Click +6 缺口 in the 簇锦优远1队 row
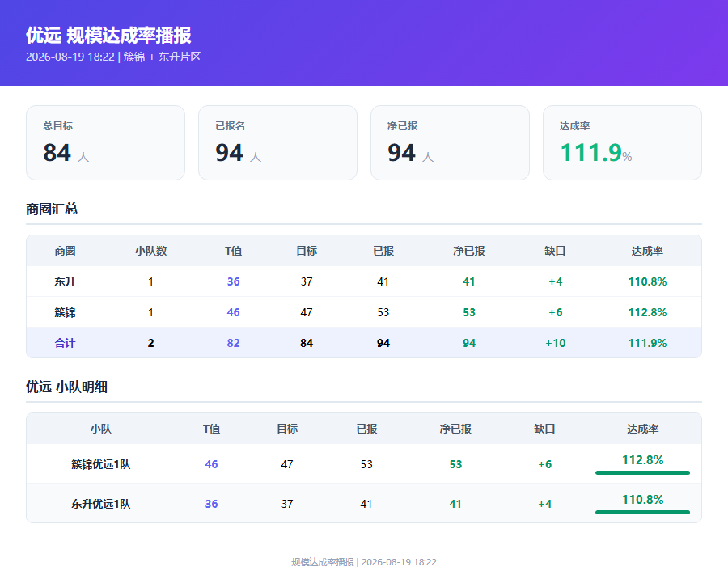Screen dimensions: 728x571 click(x=544, y=464)
